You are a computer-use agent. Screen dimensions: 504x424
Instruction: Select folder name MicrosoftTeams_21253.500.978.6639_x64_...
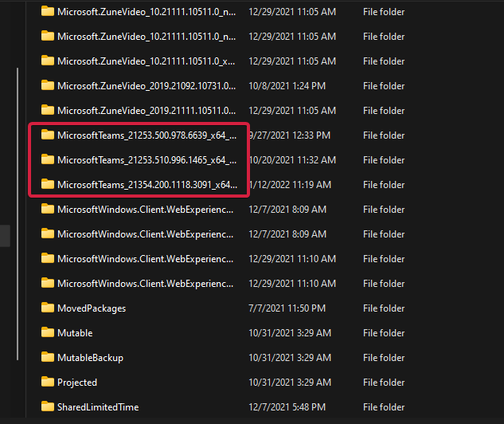[x=147, y=135]
